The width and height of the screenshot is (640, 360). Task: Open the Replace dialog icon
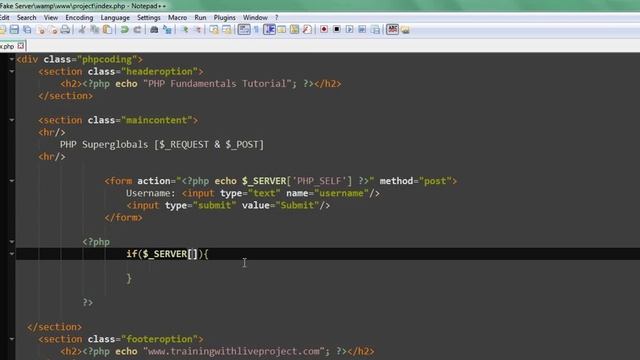pyautogui.click(x=167, y=29)
